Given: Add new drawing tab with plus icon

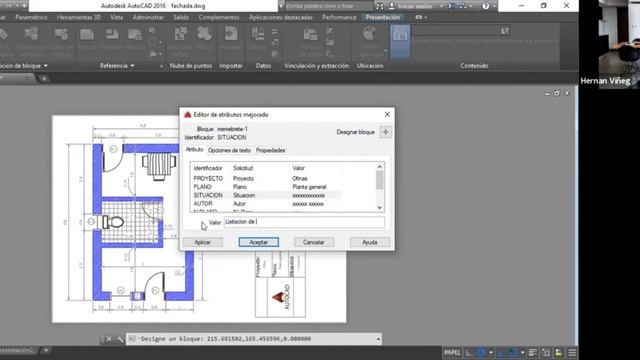Looking at the screenshot, I should (44, 78).
